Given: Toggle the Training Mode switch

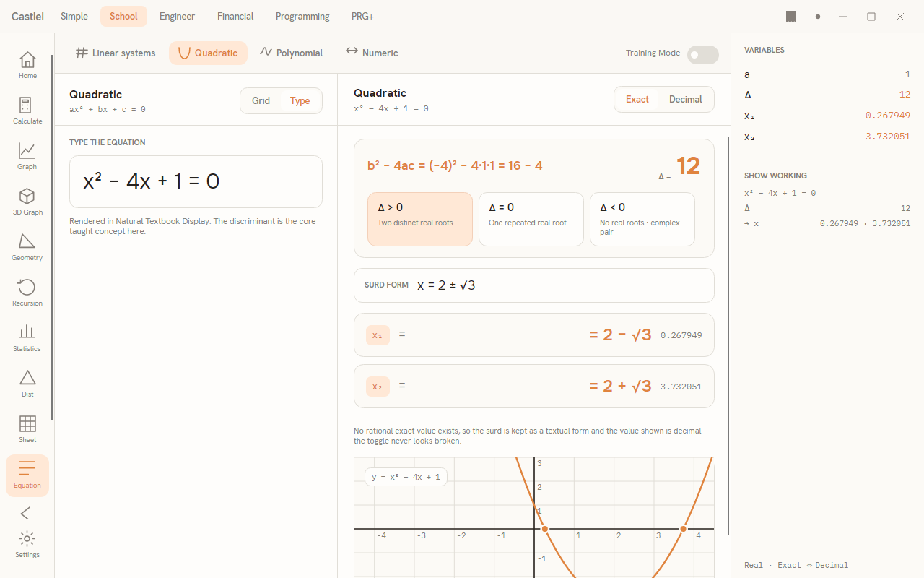Looking at the screenshot, I should click(x=702, y=54).
